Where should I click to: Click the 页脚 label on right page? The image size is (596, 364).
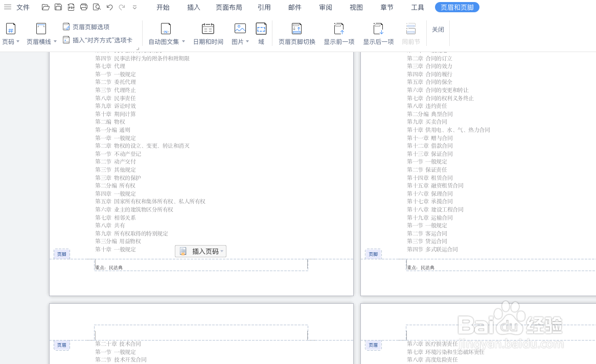(373, 254)
